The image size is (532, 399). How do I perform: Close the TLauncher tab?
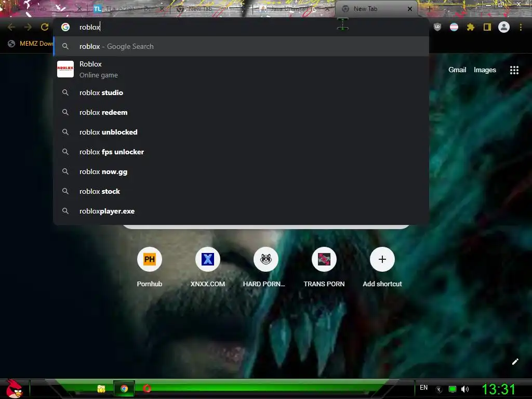(162, 9)
